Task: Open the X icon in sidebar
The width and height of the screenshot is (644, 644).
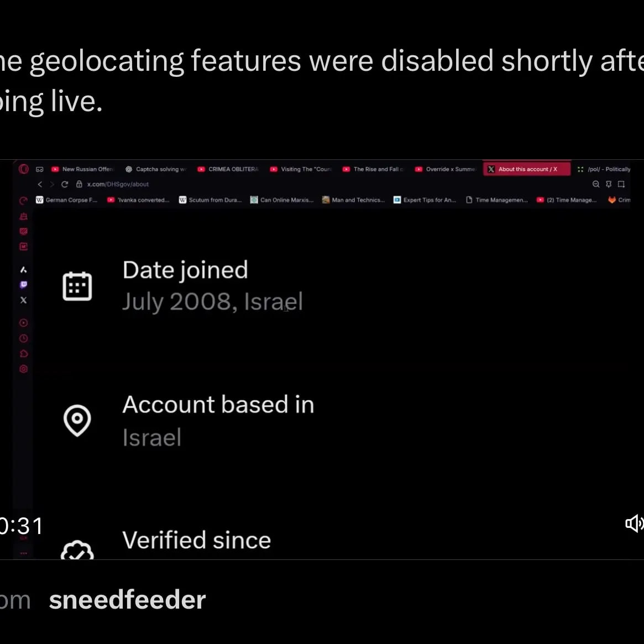Action: 23,300
